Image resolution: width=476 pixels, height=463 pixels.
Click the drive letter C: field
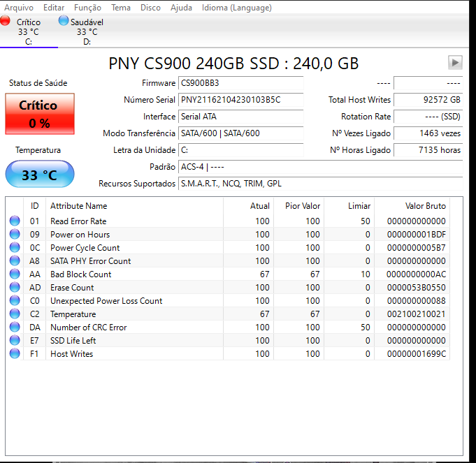tap(240, 150)
